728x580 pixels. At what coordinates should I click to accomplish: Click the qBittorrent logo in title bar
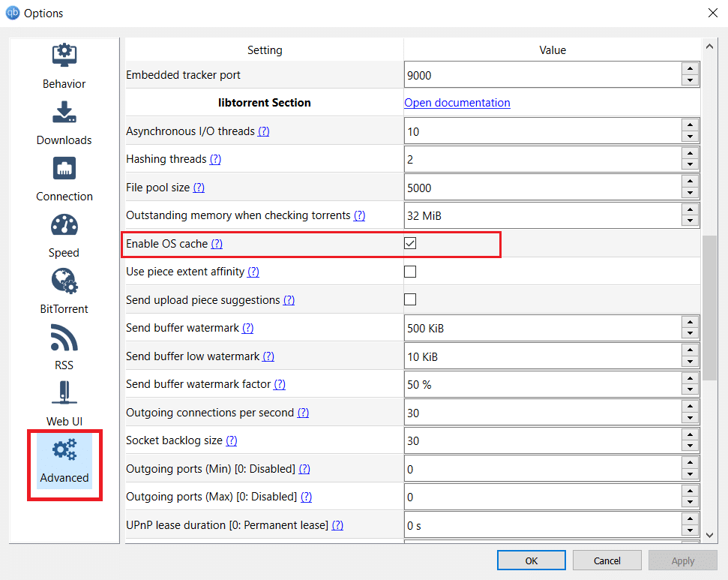click(13, 13)
